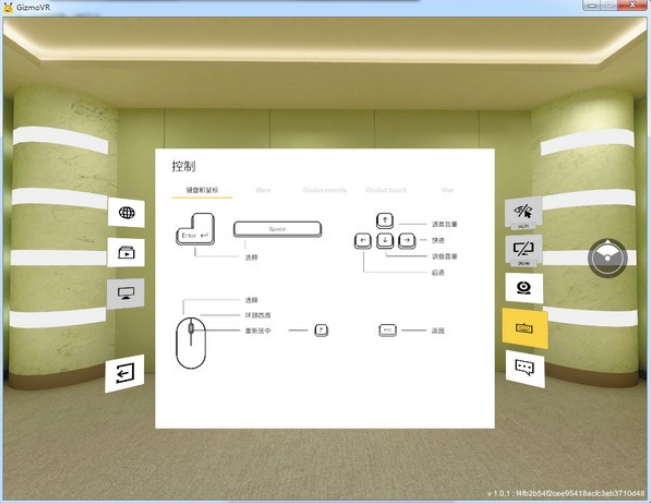The width and height of the screenshot is (651, 503).
Task: Click the small R key illustration
Action: click(x=321, y=330)
